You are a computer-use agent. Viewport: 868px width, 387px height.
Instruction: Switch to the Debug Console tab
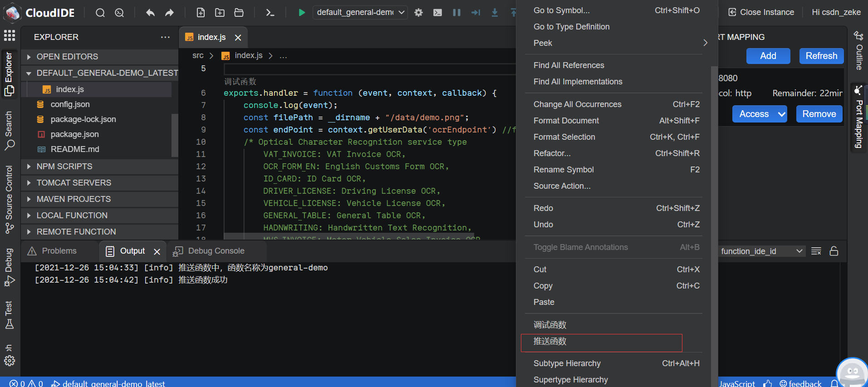coord(216,251)
